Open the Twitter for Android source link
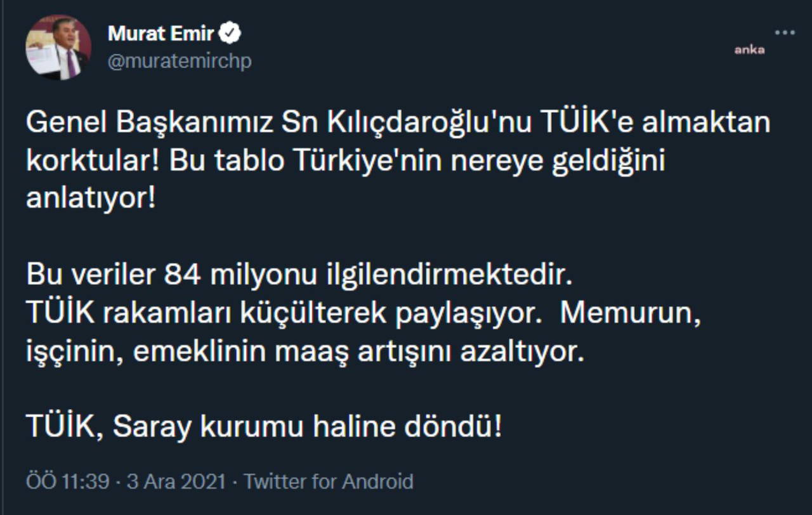The image size is (812, 515). pos(329,481)
